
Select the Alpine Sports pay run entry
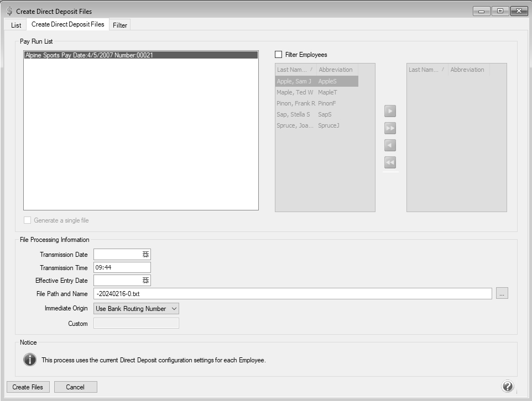[x=140, y=55]
